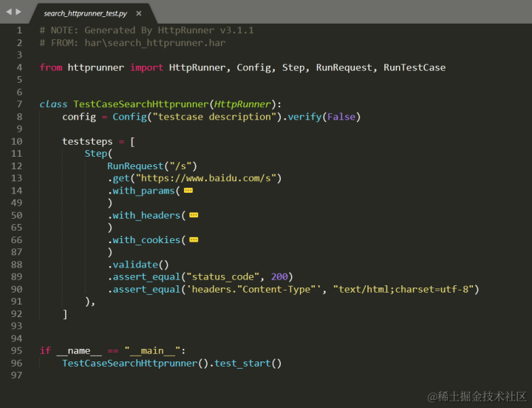Expand the folded with_headers block

194,215
